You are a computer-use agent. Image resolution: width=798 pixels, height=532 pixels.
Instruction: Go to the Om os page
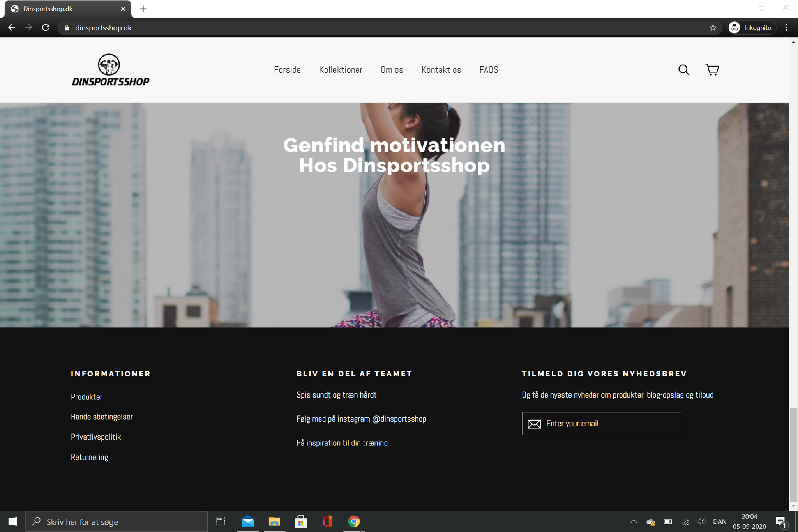pos(392,70)
